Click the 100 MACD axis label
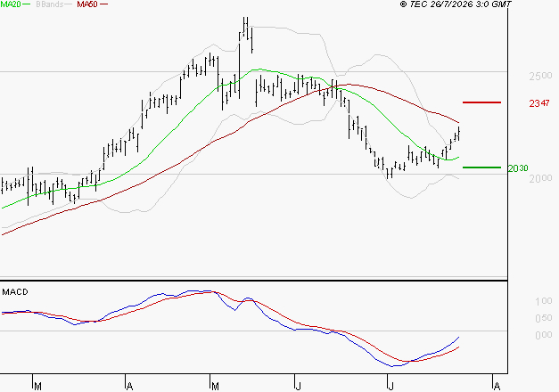This screenshot has width=559, height=392. (x=544, y=301)
